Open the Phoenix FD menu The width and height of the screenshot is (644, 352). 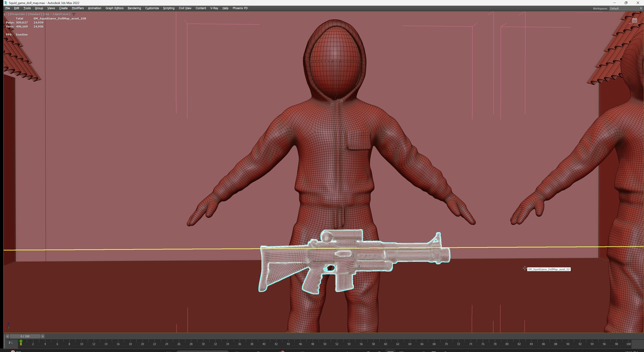click(x=240, y=8)
